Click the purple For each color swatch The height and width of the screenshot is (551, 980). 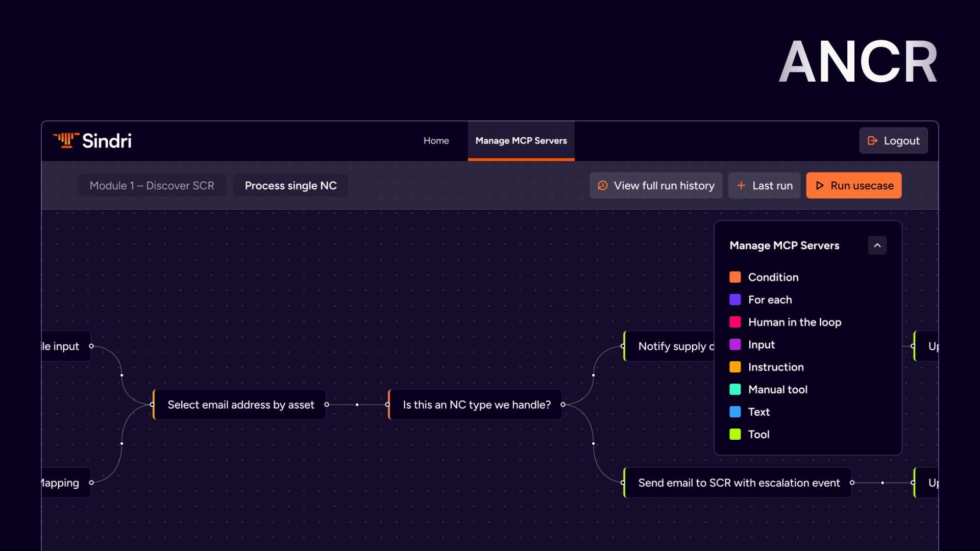point(735,299)
